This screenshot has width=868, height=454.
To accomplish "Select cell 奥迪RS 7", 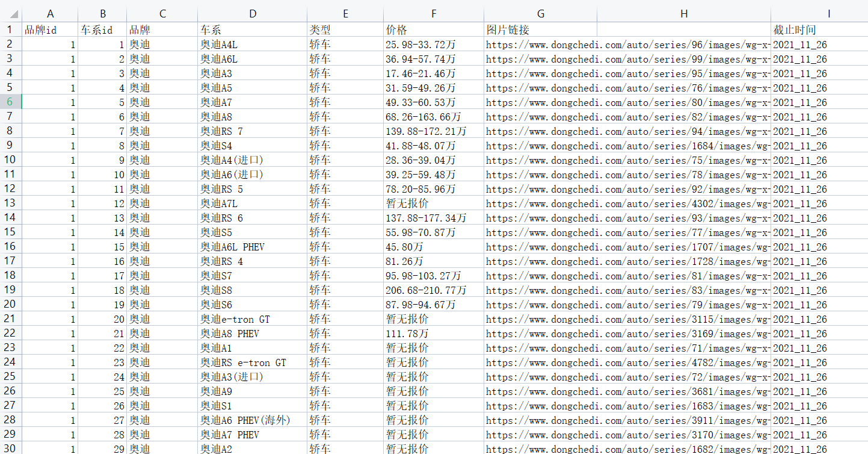I will pyautogui.click(x=253, y=131).
